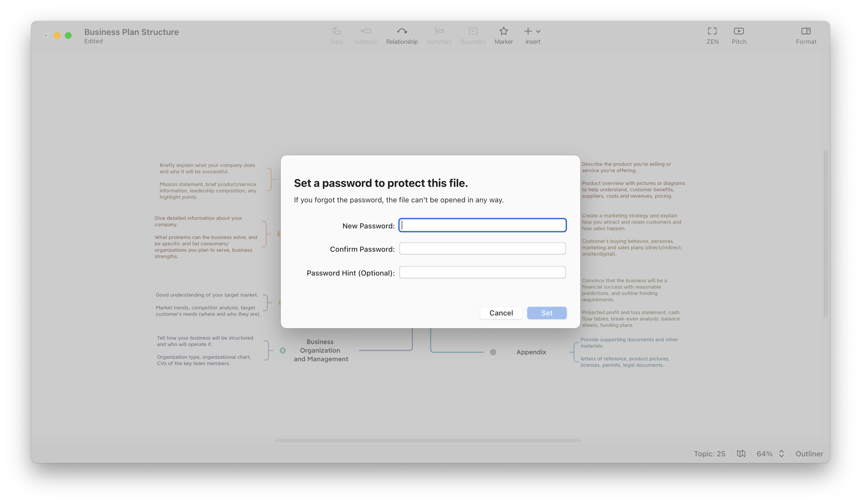Click 'Organization type, organizational chart' note
The height and width of the screenshot is (504, 861).
point(204,360)
